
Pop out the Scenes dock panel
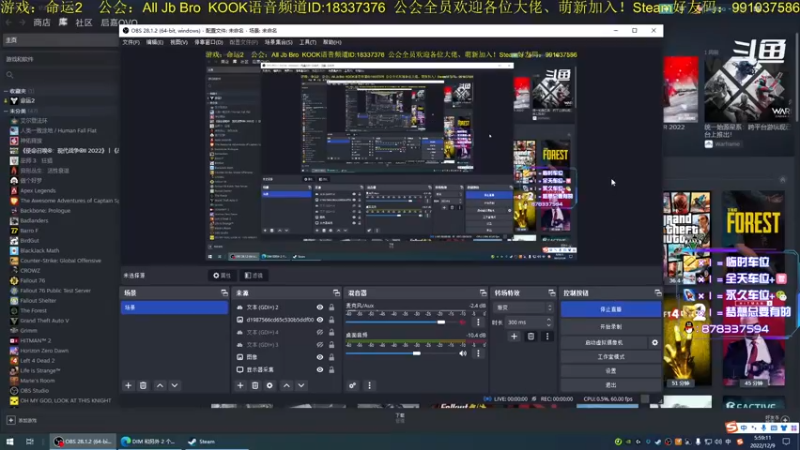tap(224, 293)
